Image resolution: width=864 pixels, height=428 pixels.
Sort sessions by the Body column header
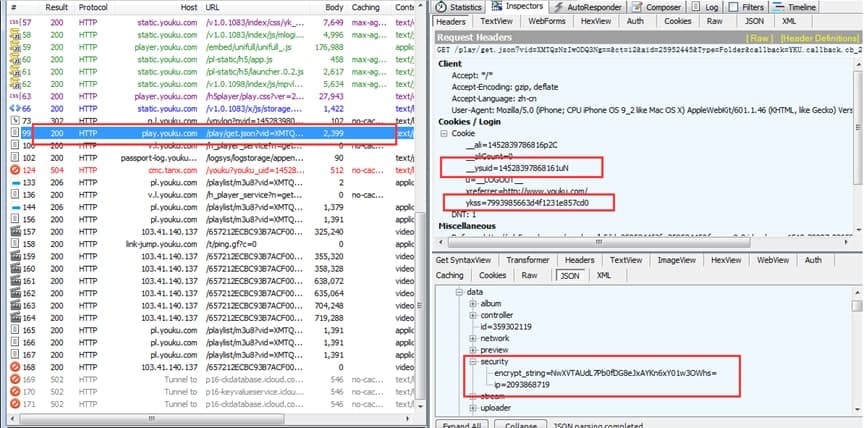click(333, 6)
